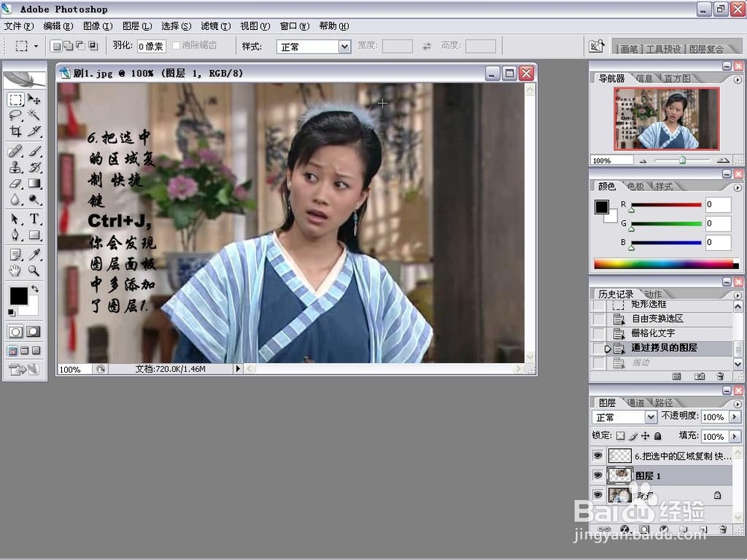Open the Layers panel menu arrow
This screenshot has width=747, height=560.
(x=737, y=402)
